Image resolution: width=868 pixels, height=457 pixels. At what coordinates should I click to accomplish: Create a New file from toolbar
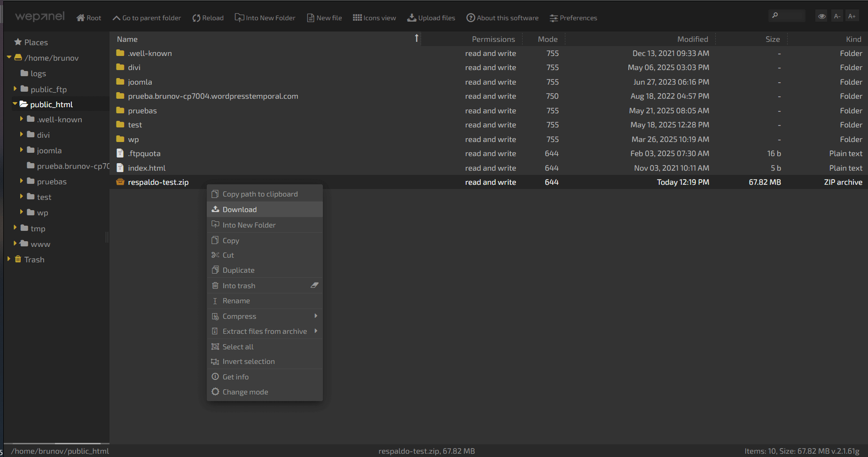(x=324, y=18)
